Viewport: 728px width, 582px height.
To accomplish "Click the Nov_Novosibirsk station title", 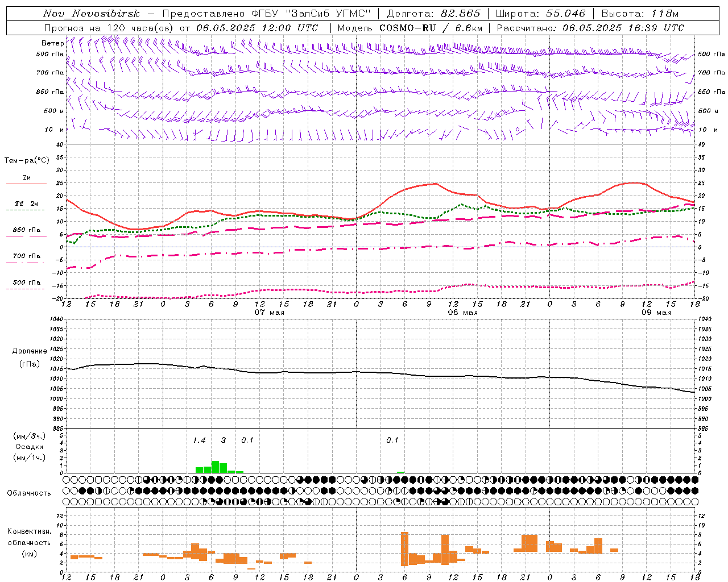I will point(91,14).
